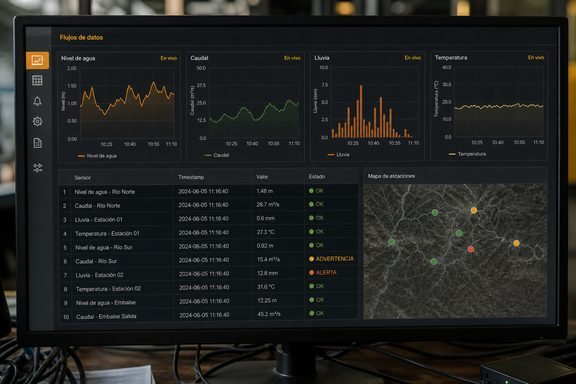
Task: Click the 'Nivel de agua' chart title
Action: [x=78, y=58]
